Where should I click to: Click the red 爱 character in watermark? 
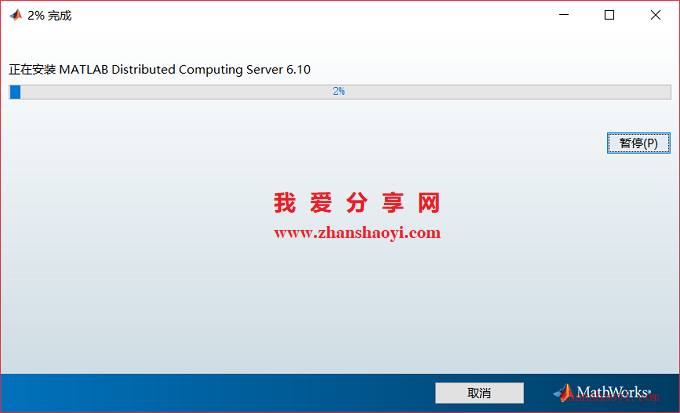(321, 203)
